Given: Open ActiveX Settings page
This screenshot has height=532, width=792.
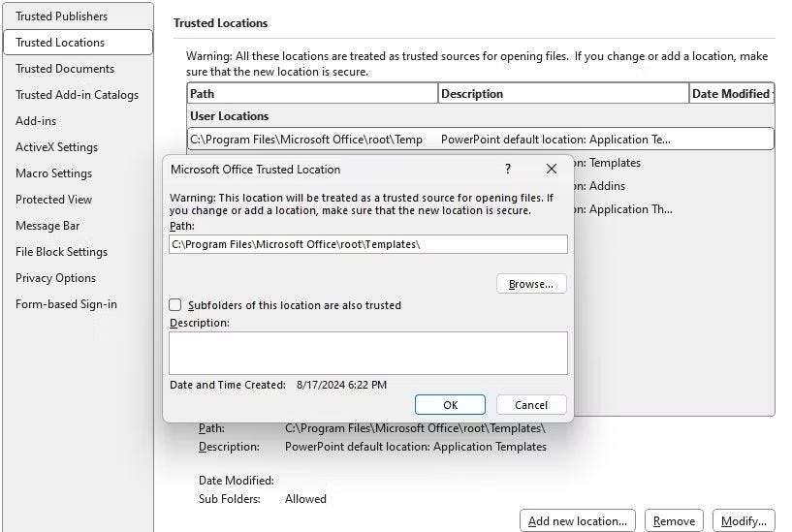Looking at the screenshot, I should click(56, 147).
